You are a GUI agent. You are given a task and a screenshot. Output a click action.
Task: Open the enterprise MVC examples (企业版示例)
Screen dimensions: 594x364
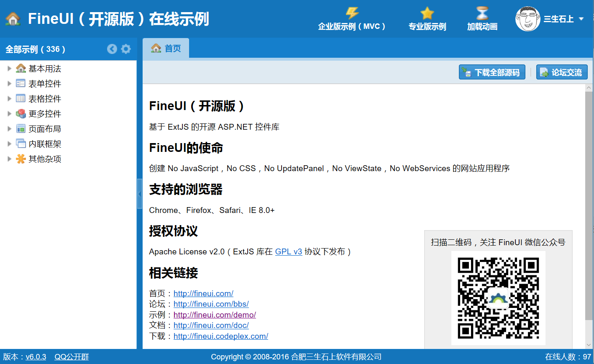[x=351, y=19]
